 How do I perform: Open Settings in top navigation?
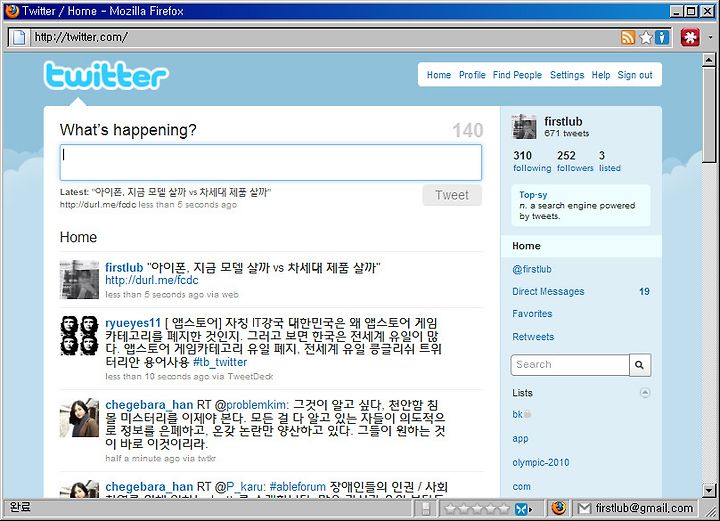(567, 75)
